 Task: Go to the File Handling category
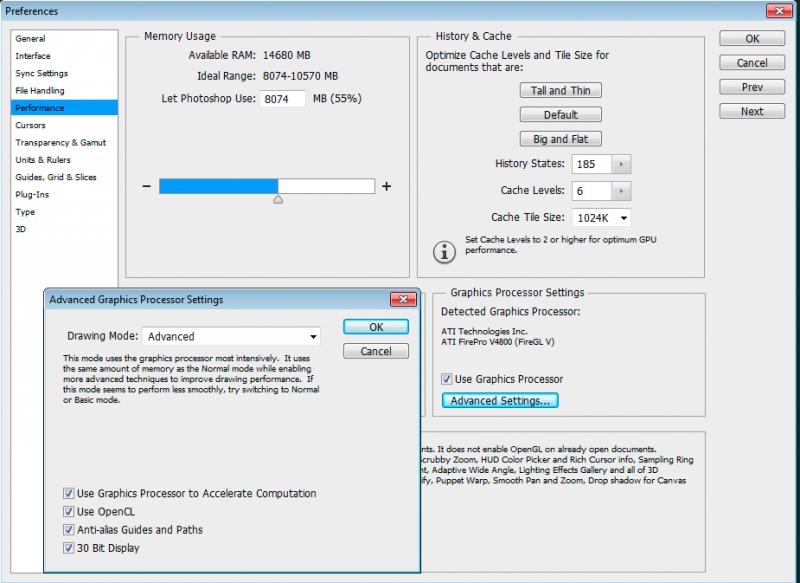(x=64, y=91)
